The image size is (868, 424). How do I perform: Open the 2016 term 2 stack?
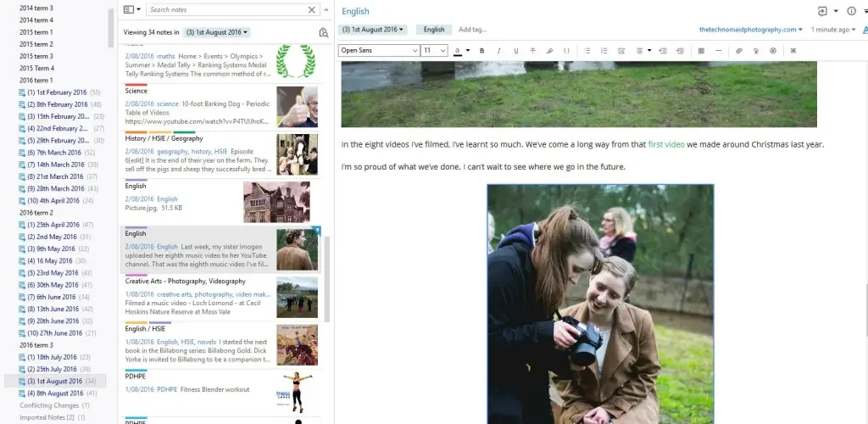click(36, 213)
